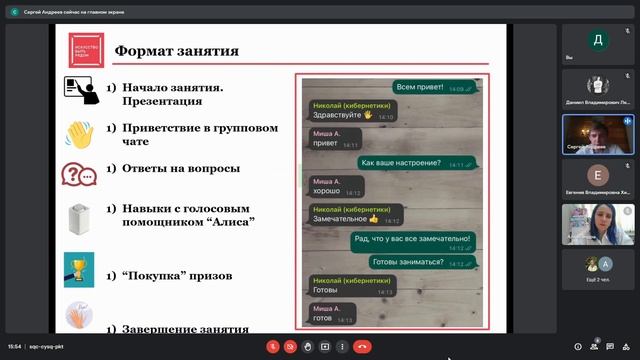Select the woman with blue hair video tile
640x360 pixels.
pos(598,224)
